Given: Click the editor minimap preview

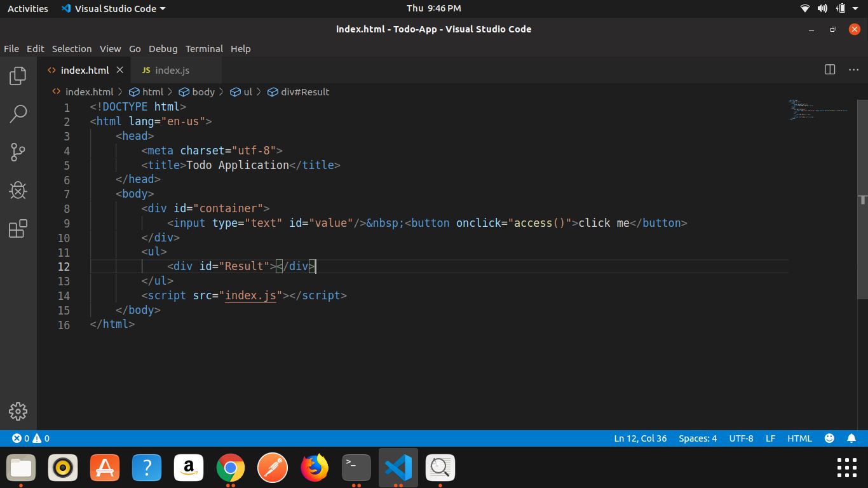Looking at the screenshot, I should (x=818, y=109).
